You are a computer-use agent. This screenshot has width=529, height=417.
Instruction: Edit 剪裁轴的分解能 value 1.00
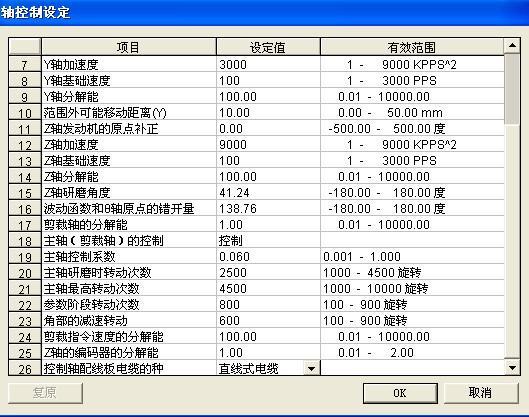tap(268, 225)
